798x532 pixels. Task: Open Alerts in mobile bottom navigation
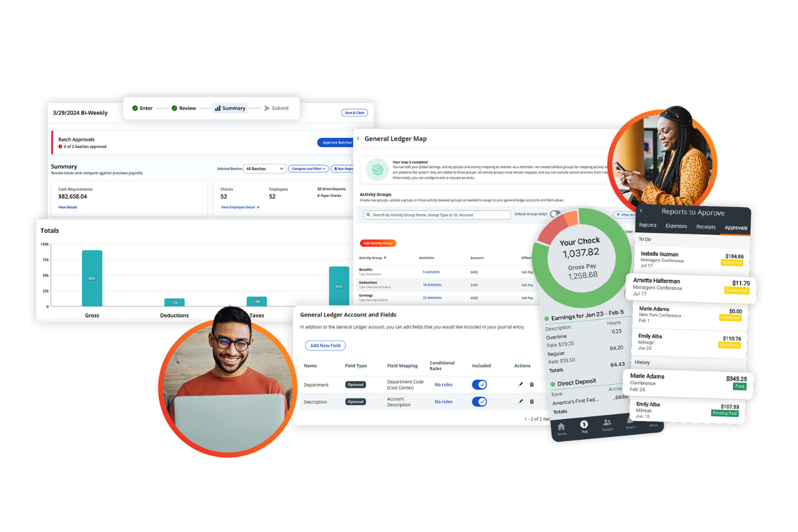click(630, 424)
